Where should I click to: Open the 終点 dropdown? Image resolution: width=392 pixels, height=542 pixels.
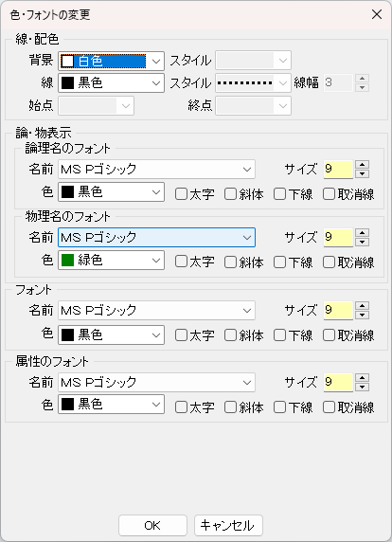tap(253, 106)
